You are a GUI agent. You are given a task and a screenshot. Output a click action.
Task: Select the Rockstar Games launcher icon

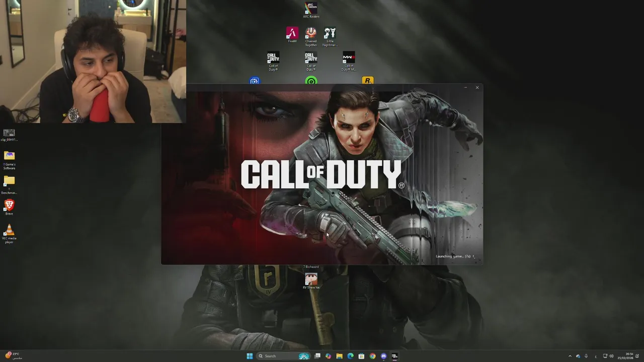[x=368, y=81]
